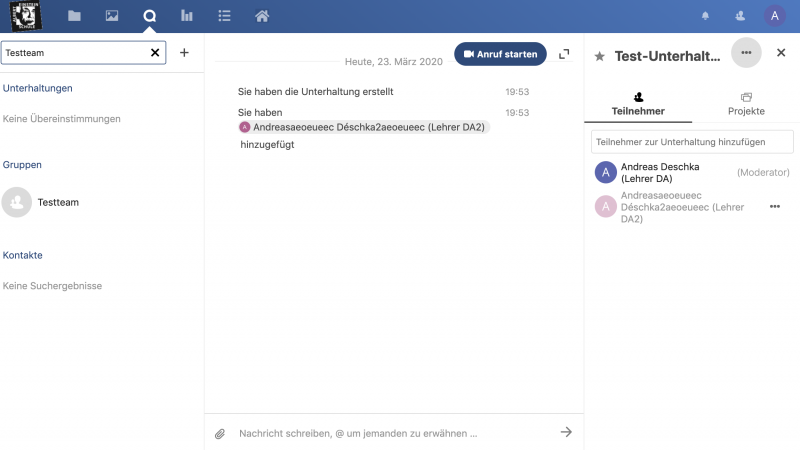Open the contacts menu icon
The width and height of the screenshot is (800, 450).
740,16
